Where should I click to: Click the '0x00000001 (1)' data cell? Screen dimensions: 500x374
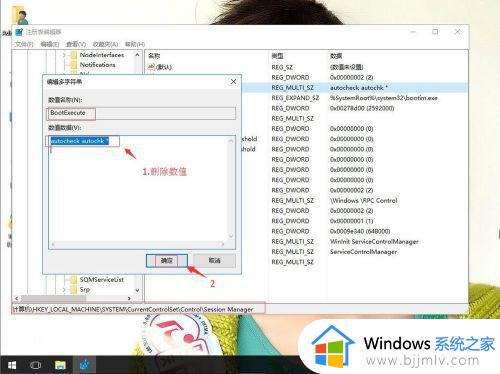(x=351, y=221)
